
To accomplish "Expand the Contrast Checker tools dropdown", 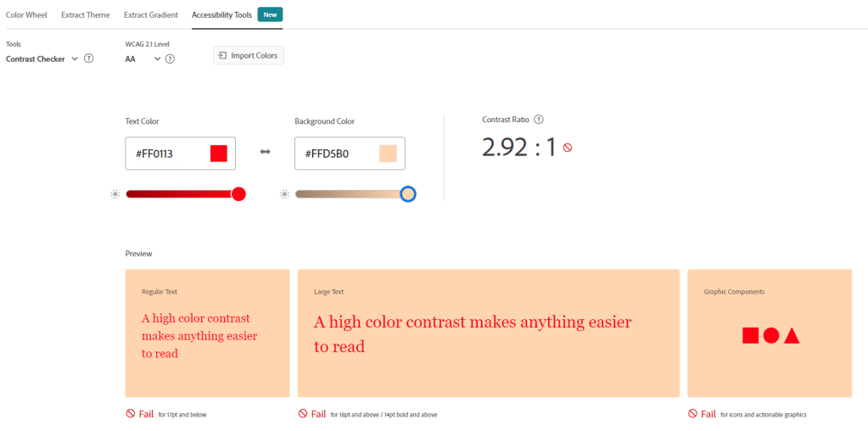I will coord(75,59).
